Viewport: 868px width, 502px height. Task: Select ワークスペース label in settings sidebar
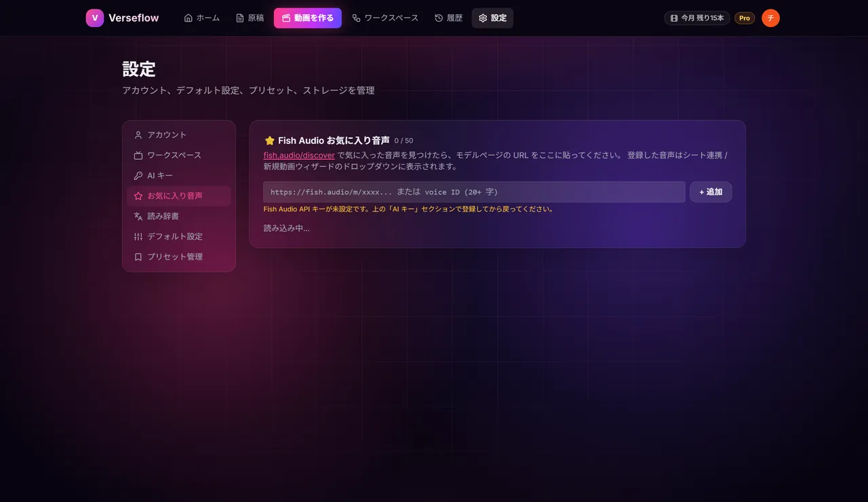[174, 155]
